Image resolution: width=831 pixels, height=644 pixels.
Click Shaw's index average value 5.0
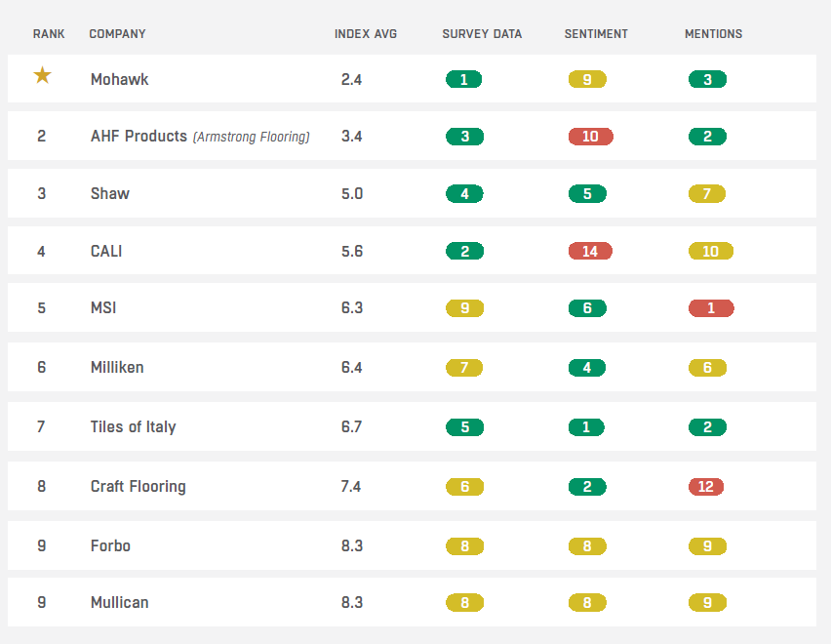pyautogui.click(x=352, y=194)
